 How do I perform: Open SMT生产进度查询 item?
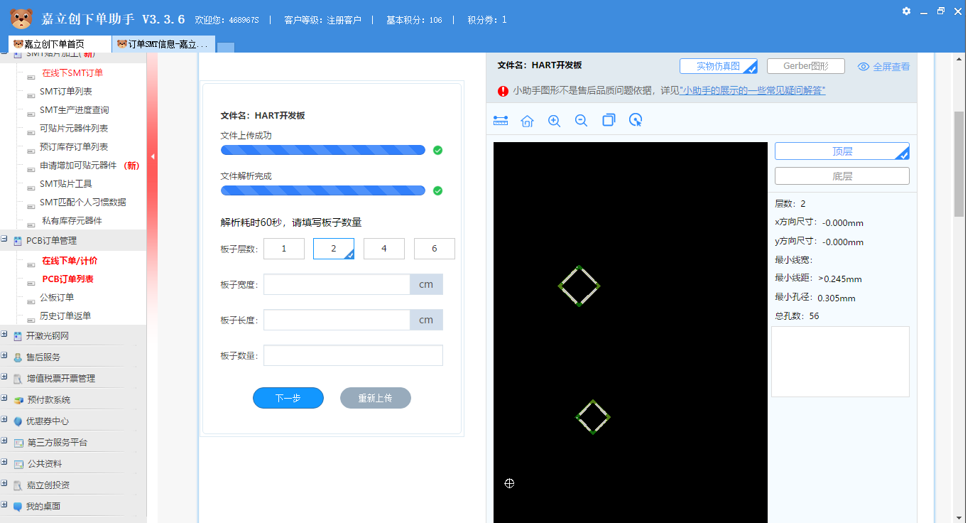coord(75,110)
